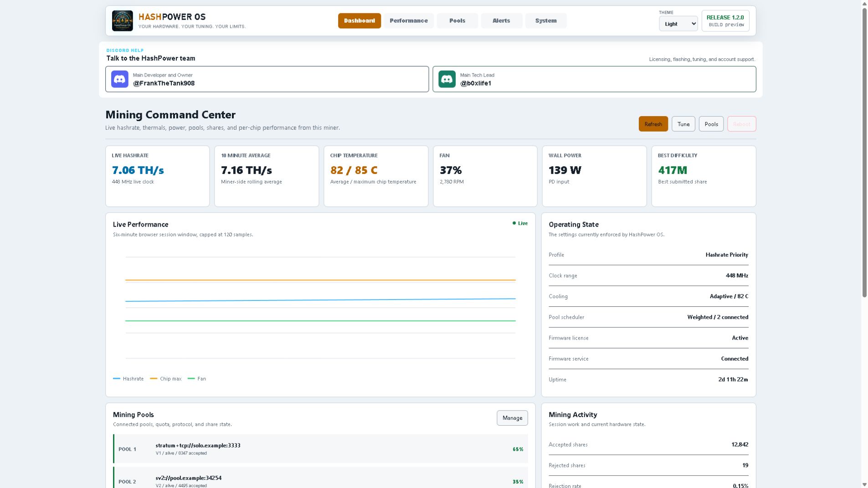Open the @FrankTheTank908 Discord contact card

pos(267,79)
